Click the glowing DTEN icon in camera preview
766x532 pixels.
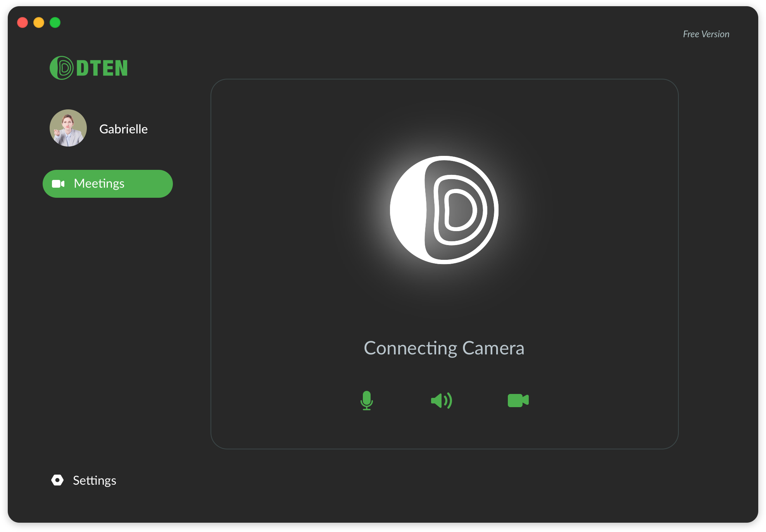(444, 209)
